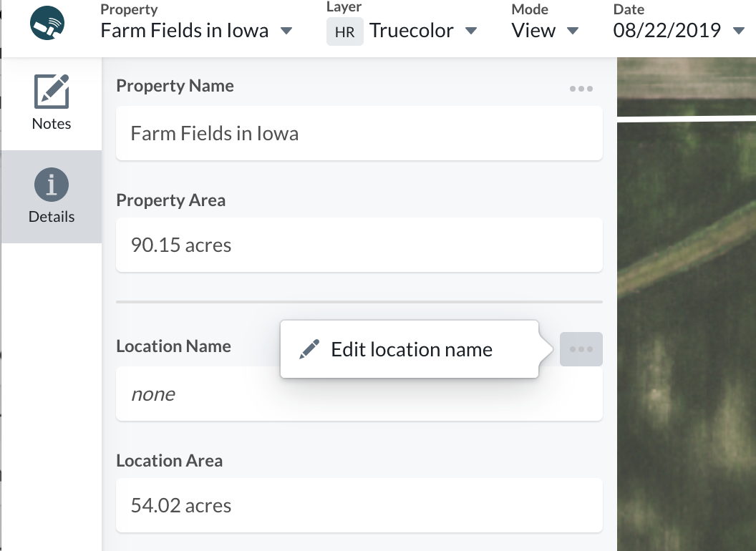
Task: Click the pencil icon beside Edit location name
Action: [309, 348]
